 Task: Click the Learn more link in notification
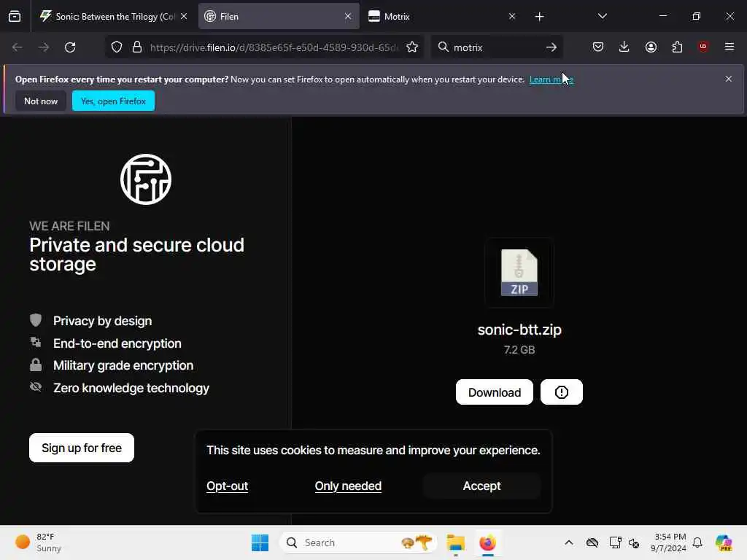(551, 79)
